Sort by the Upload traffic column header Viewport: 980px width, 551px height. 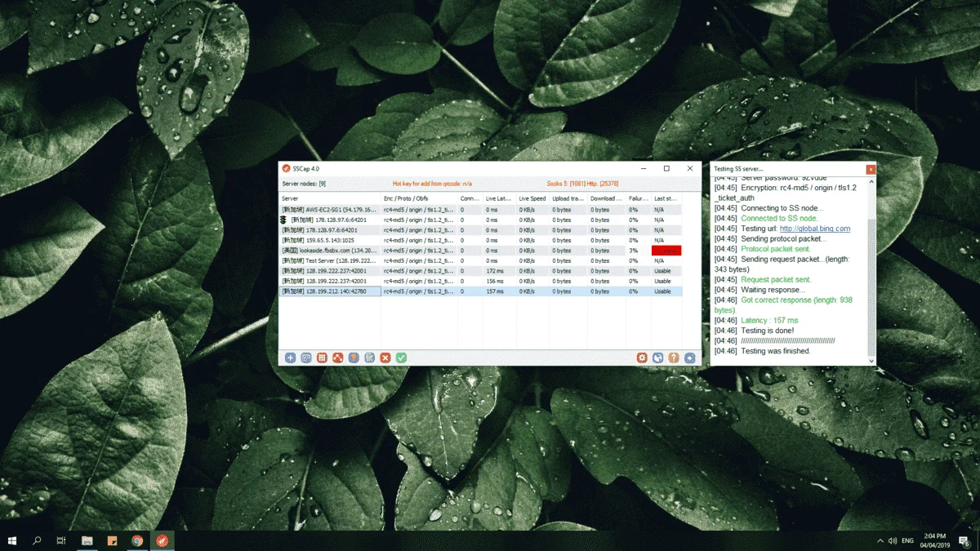tap(568, 198)
